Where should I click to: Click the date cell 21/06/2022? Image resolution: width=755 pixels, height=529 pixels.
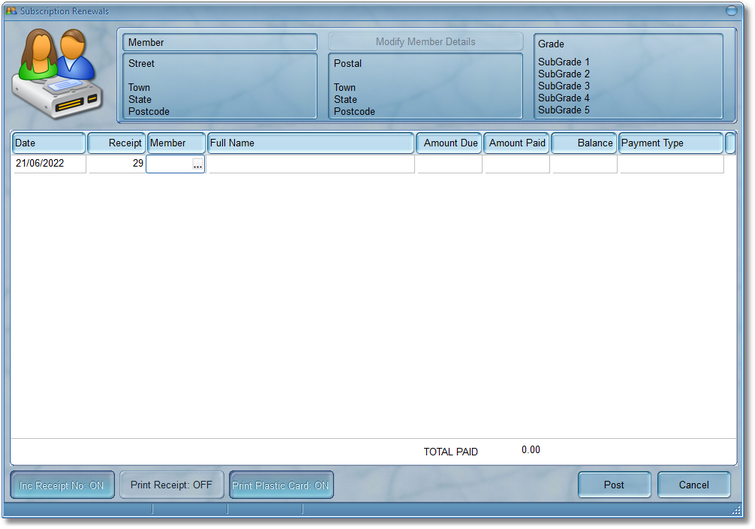click(48, 164)
